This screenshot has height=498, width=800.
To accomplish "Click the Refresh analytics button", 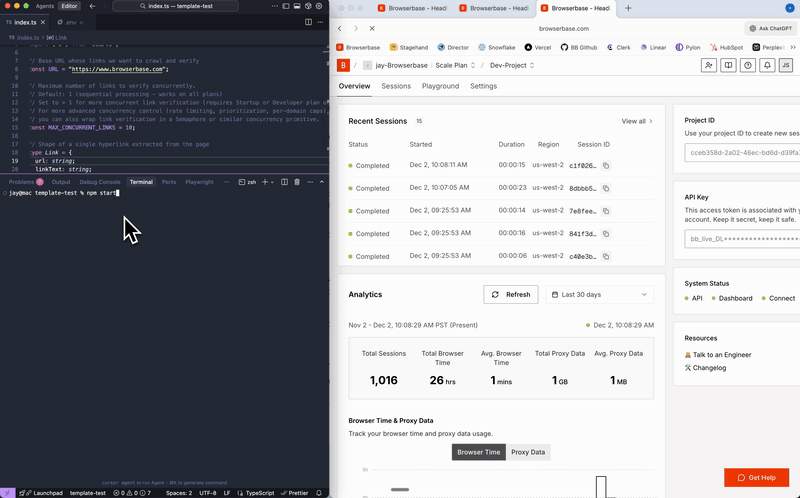I will (511, 294).
